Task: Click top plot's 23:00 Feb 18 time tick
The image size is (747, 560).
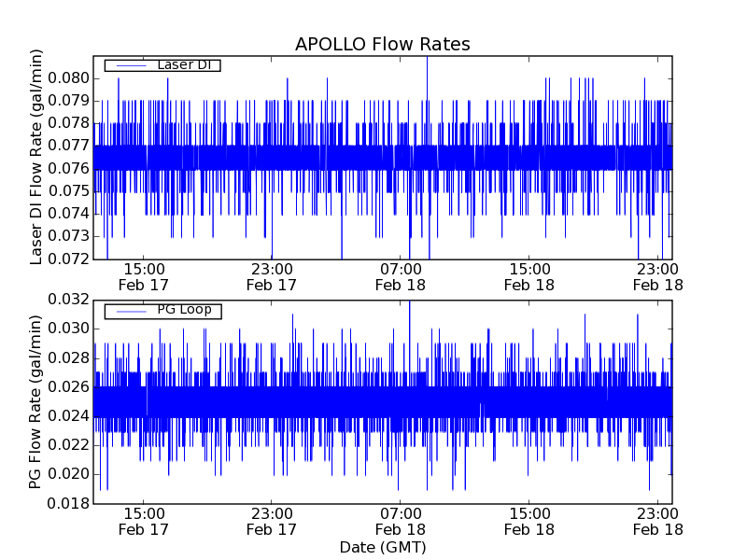Action: click(659, 276)
